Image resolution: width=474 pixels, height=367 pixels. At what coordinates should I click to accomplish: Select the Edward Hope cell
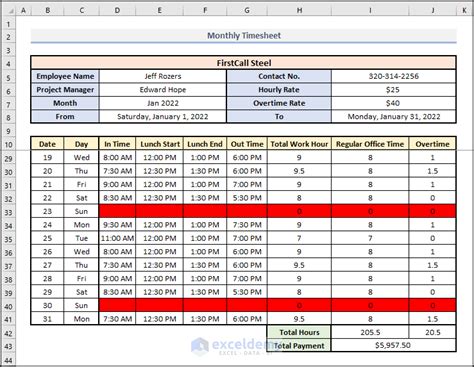(163, 90)
